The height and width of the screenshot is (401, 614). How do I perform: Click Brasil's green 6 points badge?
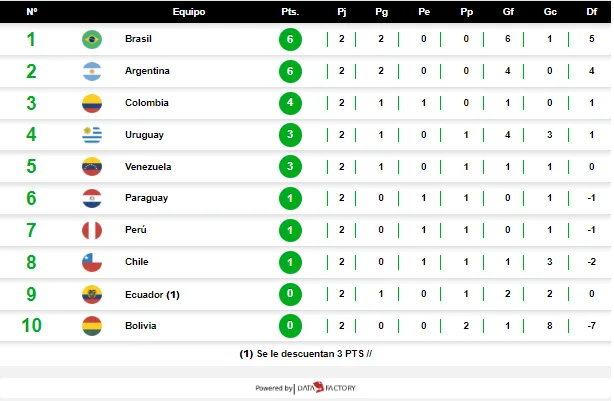point(290,39)
